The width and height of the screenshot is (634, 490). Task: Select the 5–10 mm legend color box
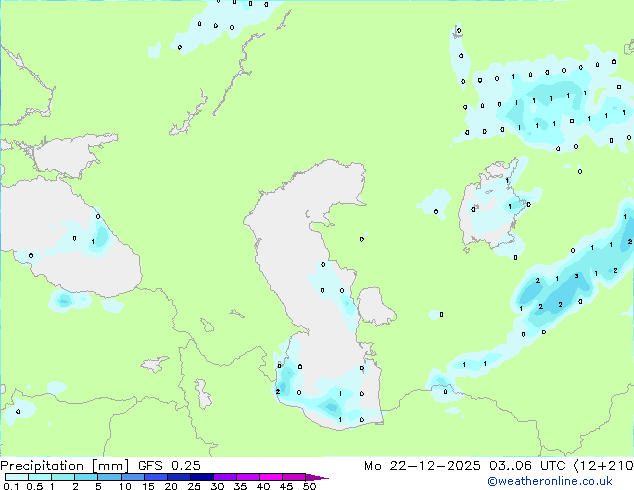click(x=109, y=477)
